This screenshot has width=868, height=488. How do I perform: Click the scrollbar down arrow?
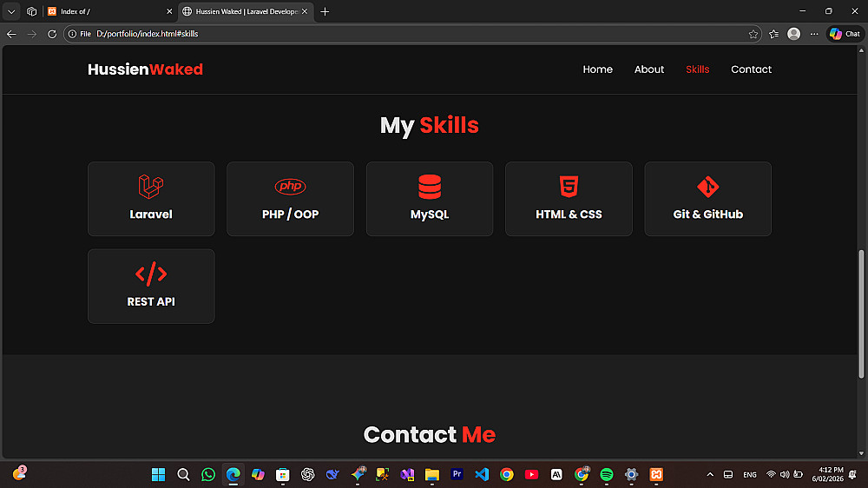tap(861, 453)
